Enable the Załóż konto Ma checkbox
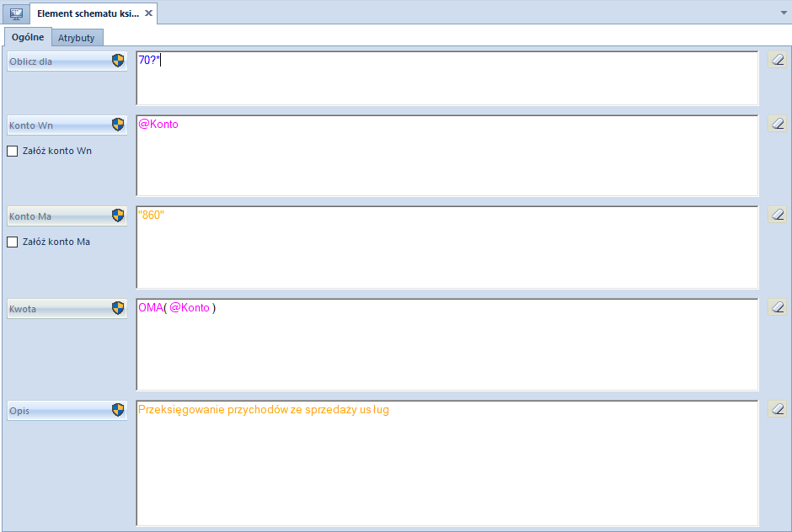 pos(13,242)
